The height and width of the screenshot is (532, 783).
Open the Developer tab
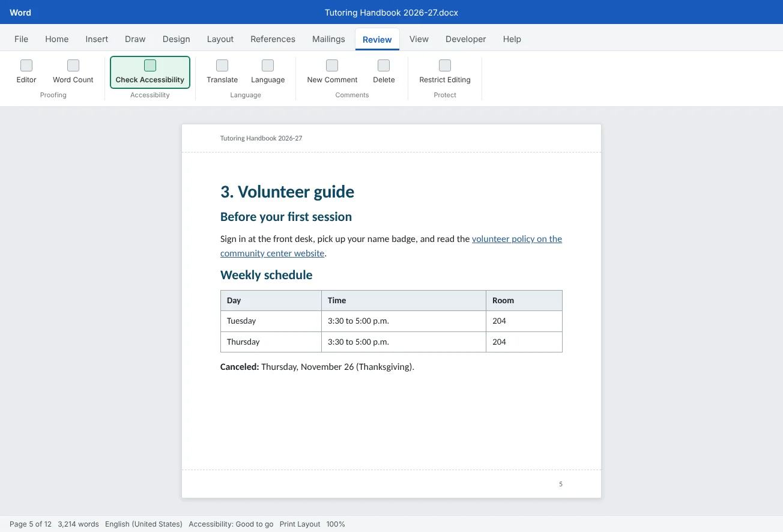pyautogui.click(x=466, y=39)
